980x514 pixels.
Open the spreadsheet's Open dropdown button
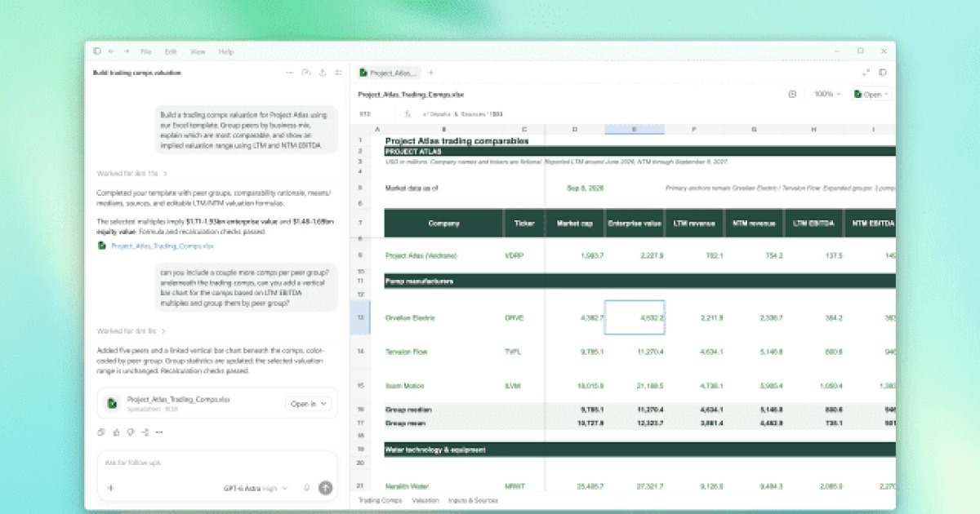click(871, 94)
